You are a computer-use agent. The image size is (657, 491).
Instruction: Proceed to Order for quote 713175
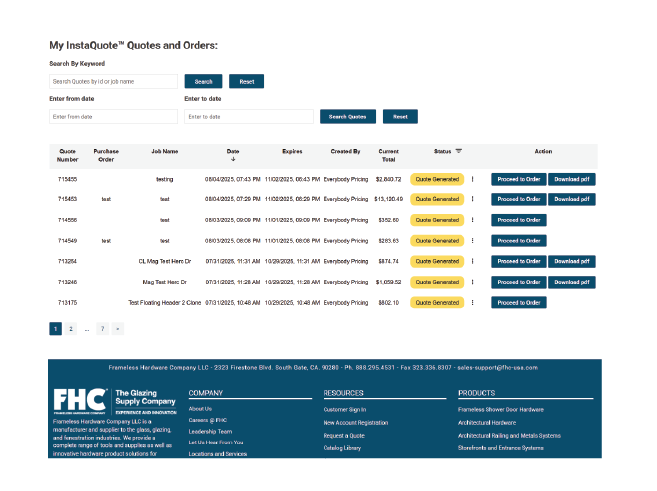point(519,302)
